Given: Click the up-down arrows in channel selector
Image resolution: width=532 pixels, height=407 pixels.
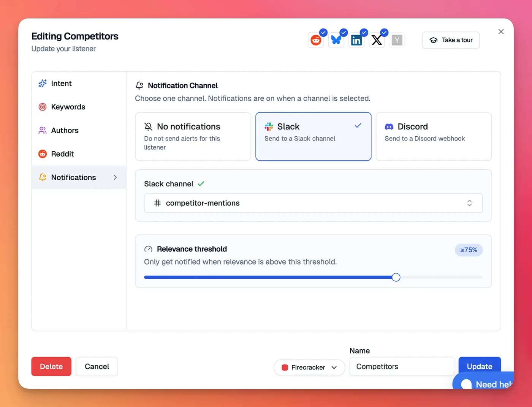Looking at the screenshot, I should (x=469, y=203).
